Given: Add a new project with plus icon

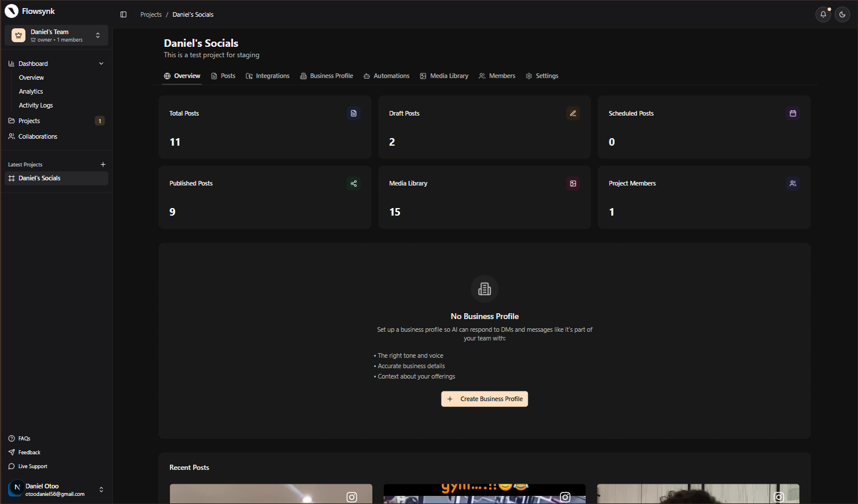Looking at the screenshot, I should click(x=103, y=165).
